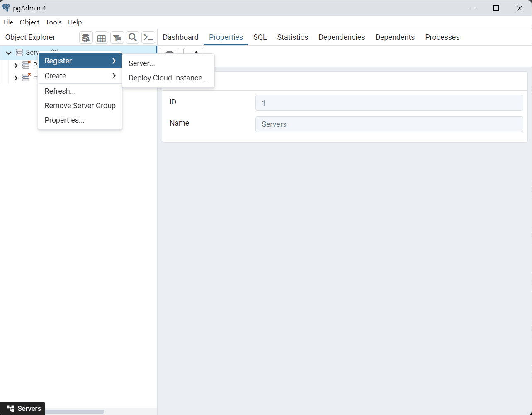Select Remove Server Group

(x=80, y=106)
